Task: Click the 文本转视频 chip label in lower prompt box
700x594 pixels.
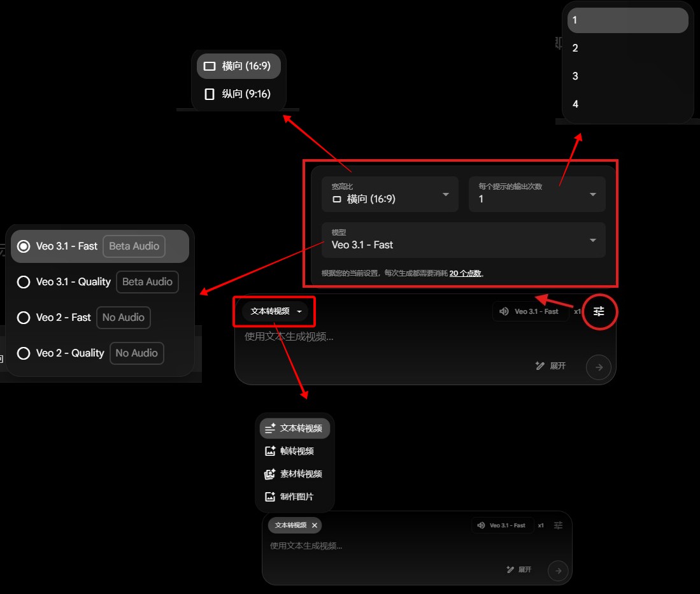Action: 290,525
